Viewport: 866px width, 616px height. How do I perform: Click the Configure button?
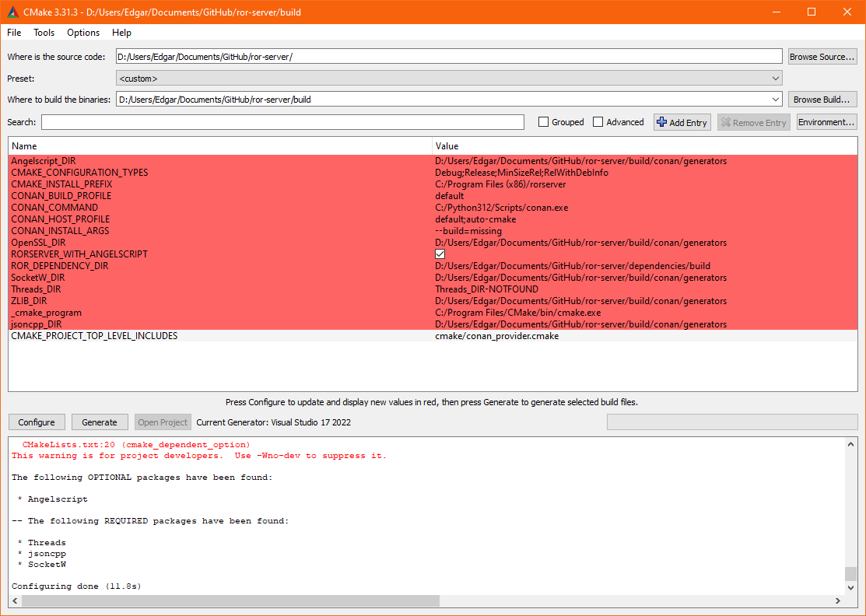pos(37,422)
